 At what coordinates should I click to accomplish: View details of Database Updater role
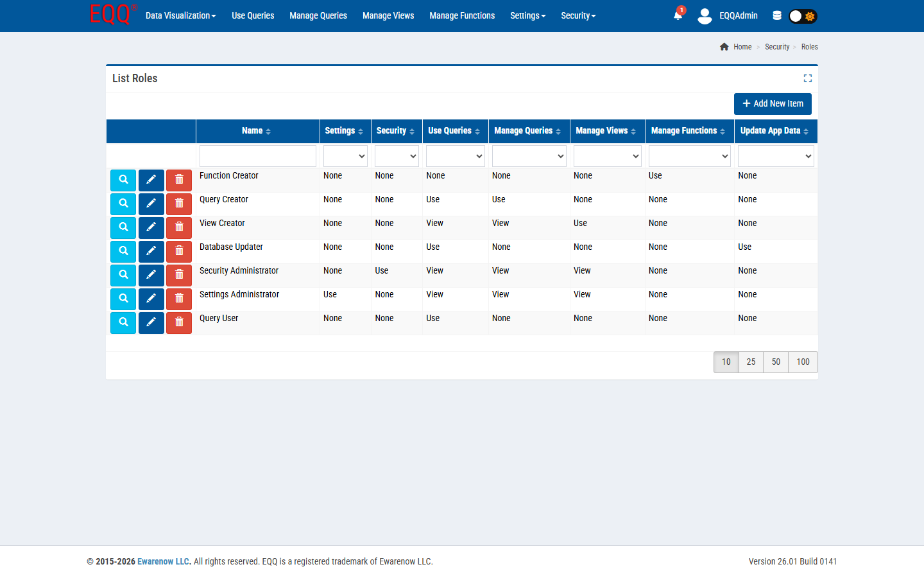click(x=123, y=252)
